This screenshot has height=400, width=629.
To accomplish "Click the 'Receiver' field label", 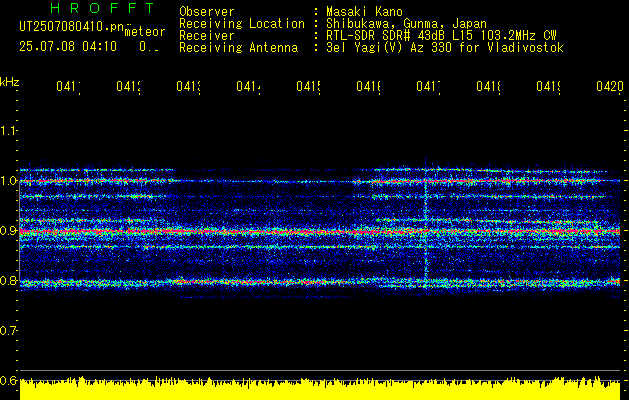I will pos(207,36).
